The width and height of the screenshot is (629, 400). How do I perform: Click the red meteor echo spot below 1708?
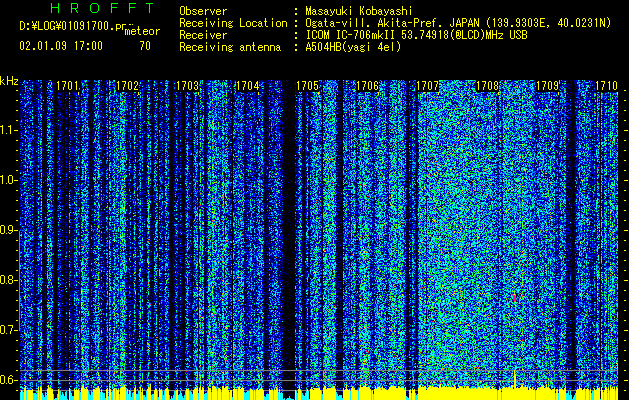(515, 297)
